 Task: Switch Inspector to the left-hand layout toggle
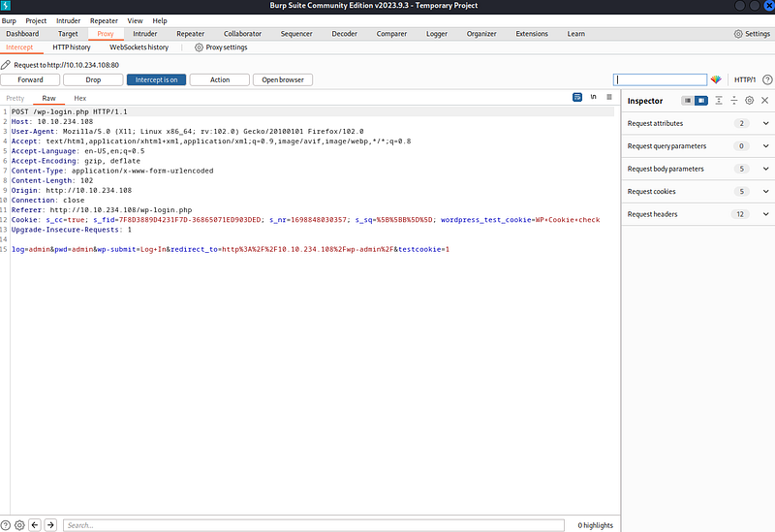coord(687,101)
